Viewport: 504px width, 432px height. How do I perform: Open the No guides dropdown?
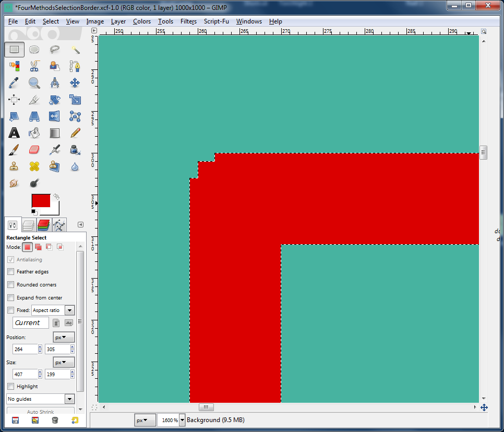[x=41, y=399]
